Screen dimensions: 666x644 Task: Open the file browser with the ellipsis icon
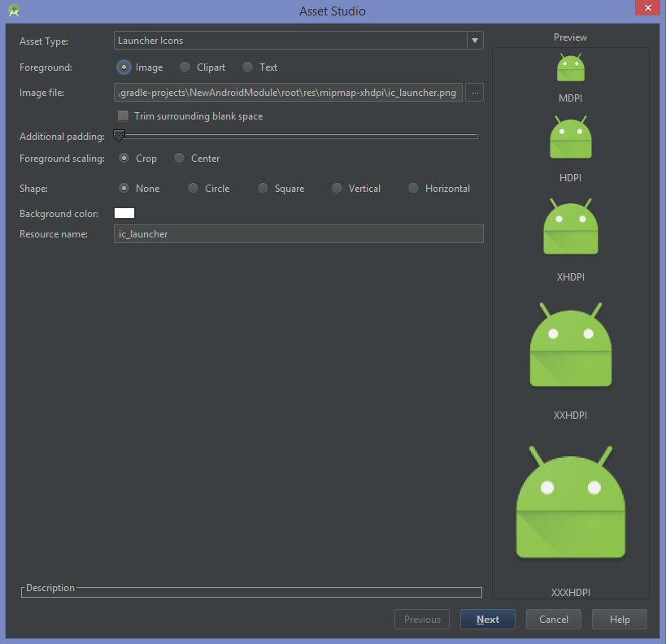474,92
